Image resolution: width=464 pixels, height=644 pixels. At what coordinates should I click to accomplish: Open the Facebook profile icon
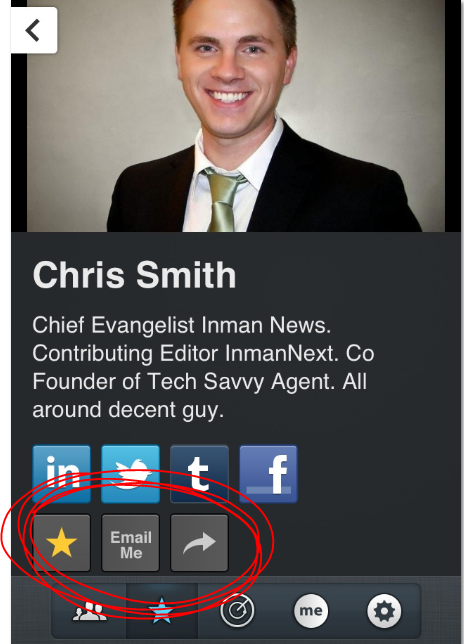269,474
